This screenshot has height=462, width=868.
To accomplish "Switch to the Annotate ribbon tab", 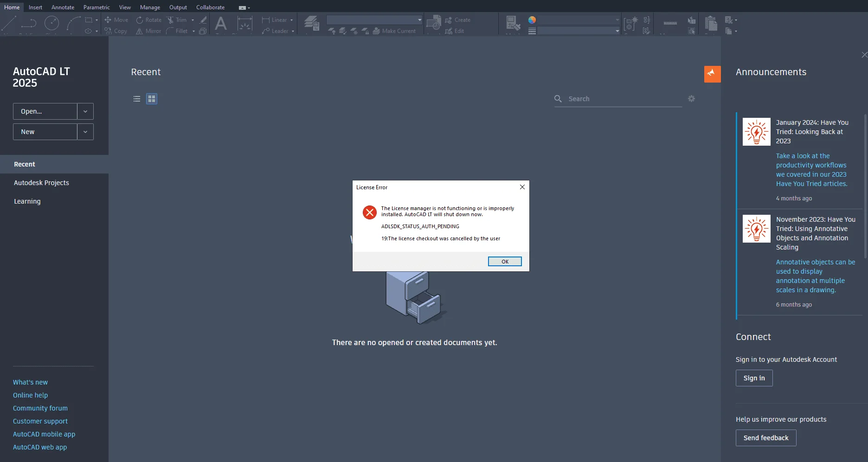I will pyautogui.click(x=63, y=7).
